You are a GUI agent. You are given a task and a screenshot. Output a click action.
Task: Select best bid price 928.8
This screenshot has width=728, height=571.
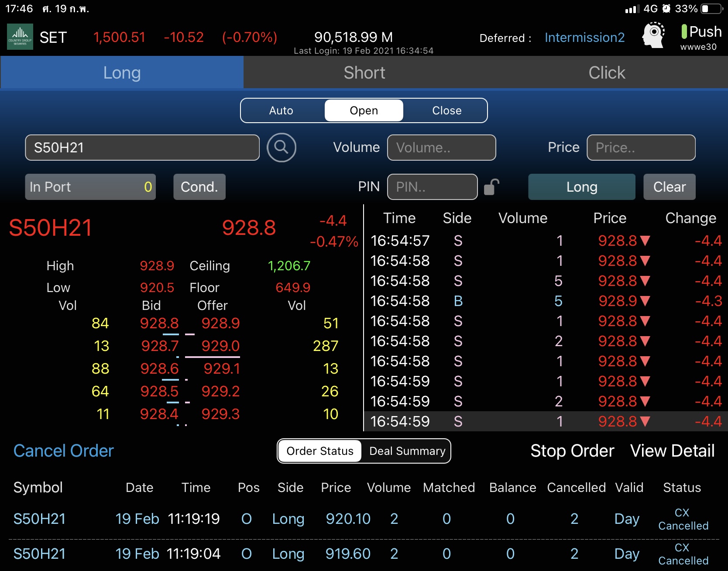159,323
